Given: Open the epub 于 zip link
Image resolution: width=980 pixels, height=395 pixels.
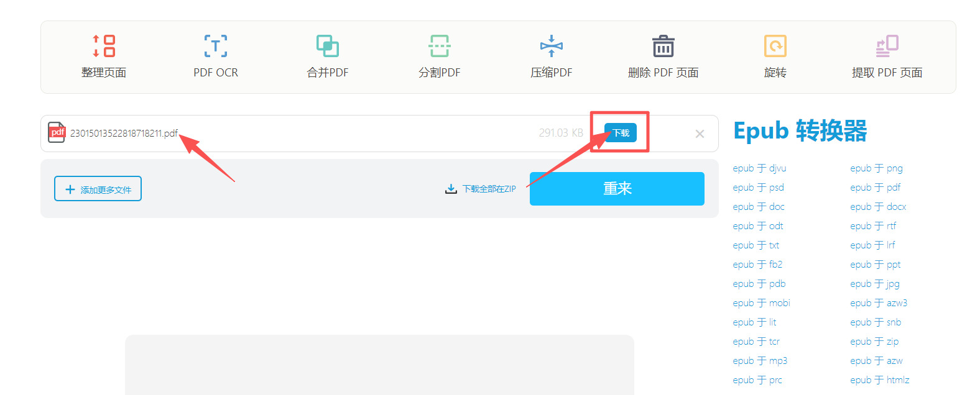Looking at the screenshot, I should 874,342.
